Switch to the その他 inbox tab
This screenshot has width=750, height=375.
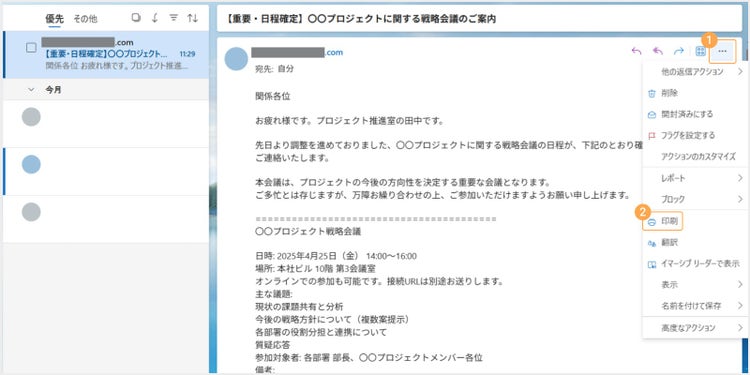coord(85,19)
